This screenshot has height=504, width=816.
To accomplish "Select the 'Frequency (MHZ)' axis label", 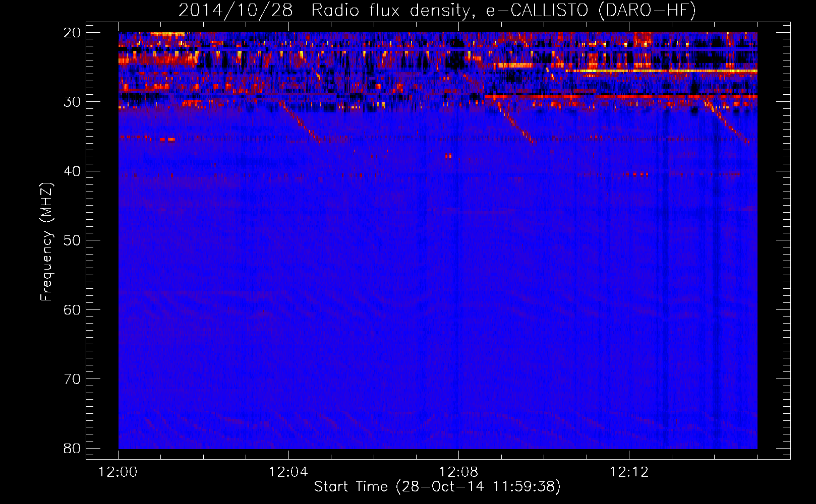I will pyautogui.click(x=46, y=242).
